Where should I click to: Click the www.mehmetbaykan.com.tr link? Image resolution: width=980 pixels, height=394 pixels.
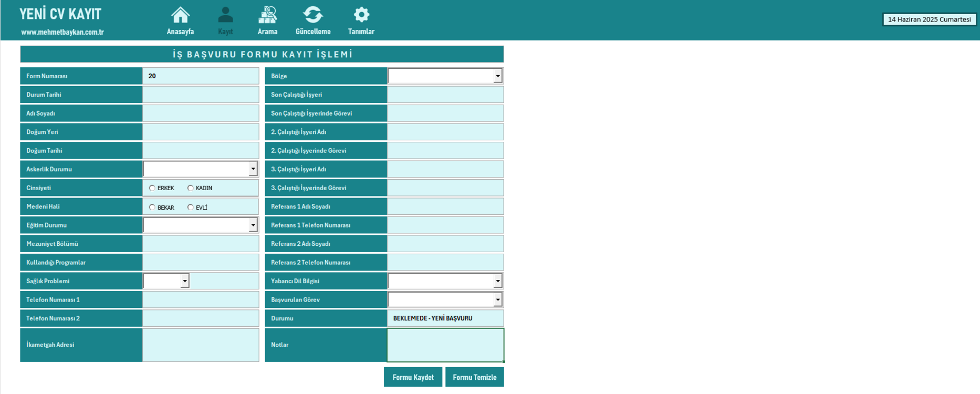tap(62, 32)
